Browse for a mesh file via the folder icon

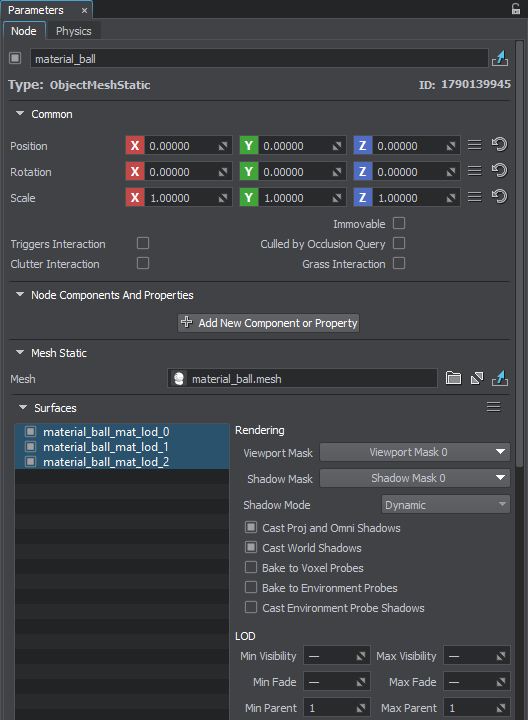[453, 378]
